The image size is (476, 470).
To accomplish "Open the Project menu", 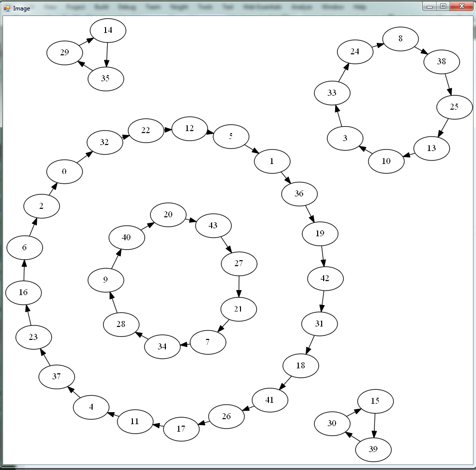I will (76, 7).
